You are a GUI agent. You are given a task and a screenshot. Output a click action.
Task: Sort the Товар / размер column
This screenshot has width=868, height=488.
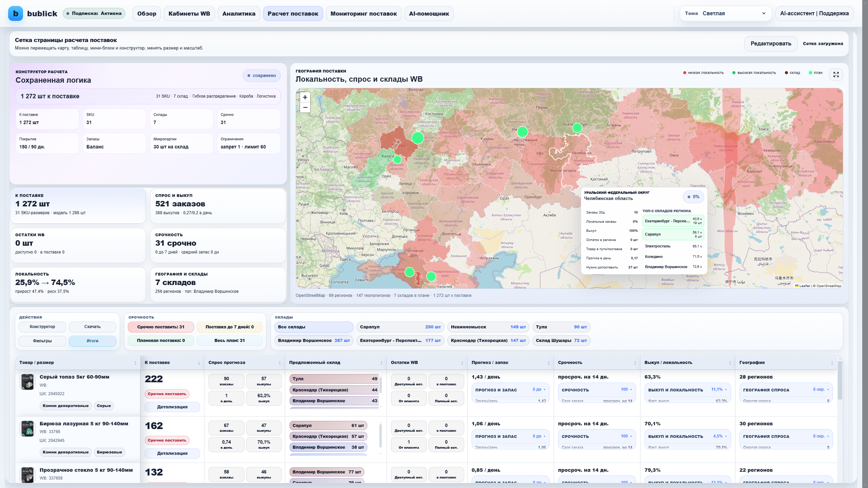point(135,363)
